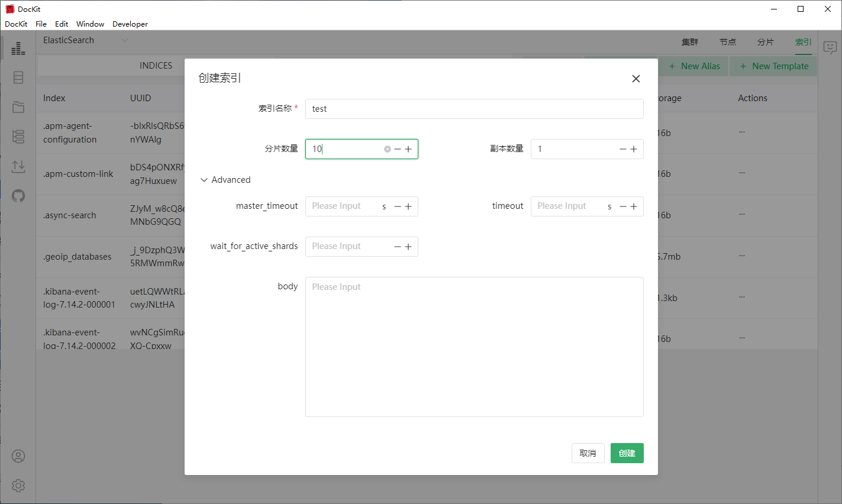Click the 取消 button
The image size is (842, 504).
588,453
